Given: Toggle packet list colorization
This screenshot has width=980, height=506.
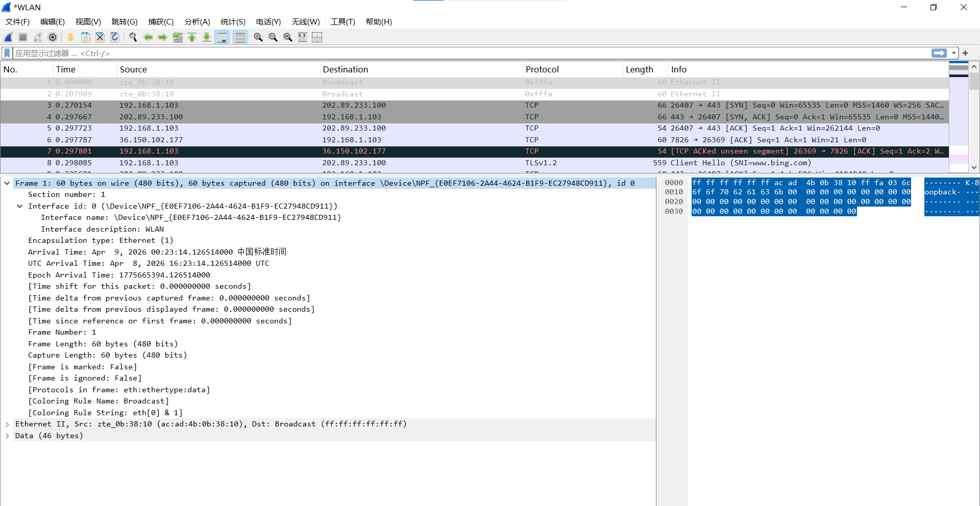Looking at the screenshot, I should [240, 37].
